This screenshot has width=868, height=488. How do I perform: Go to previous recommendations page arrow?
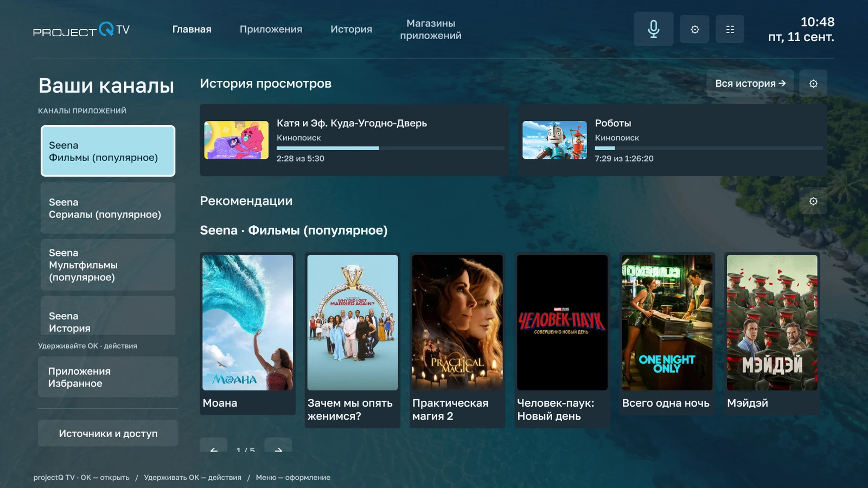point(214,446)
